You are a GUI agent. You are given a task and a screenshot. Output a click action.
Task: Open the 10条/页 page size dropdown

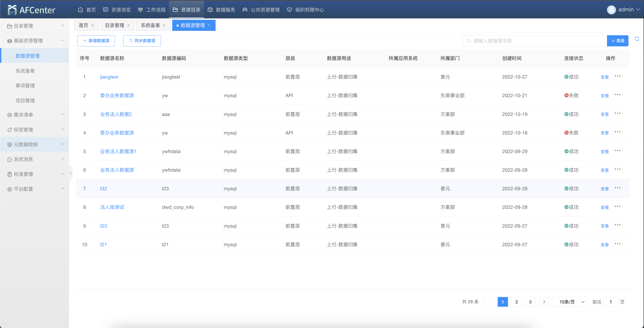click(x=570, y=302)
